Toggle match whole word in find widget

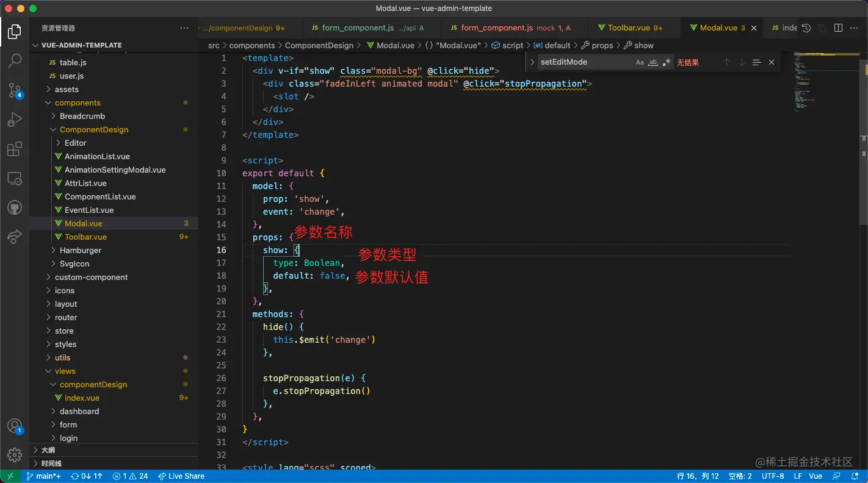click(x=653, y=62)
